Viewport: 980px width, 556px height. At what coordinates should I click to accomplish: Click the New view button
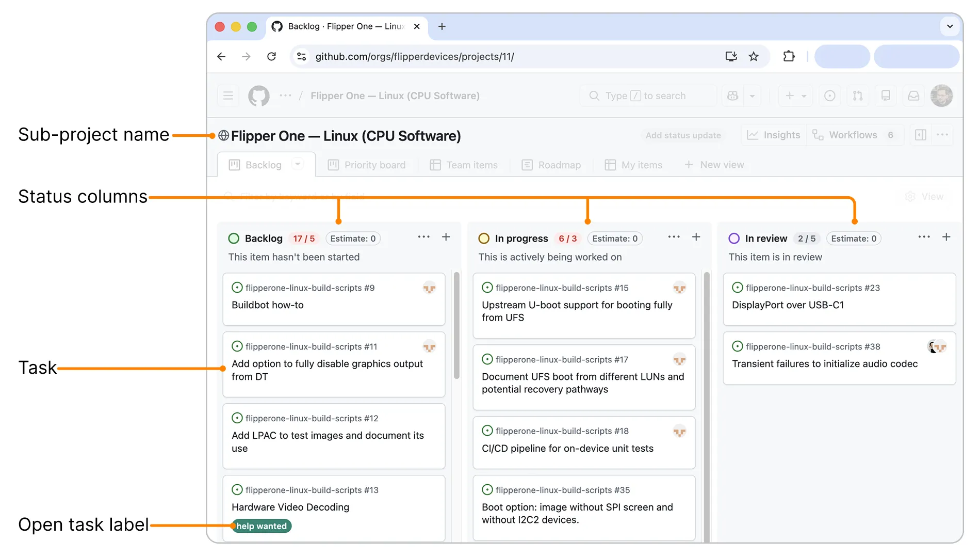[x=714, y=165]
